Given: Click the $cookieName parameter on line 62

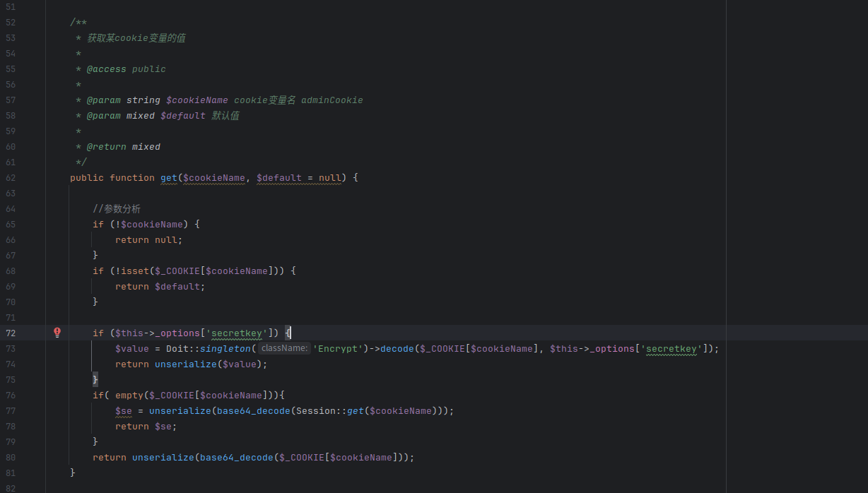Looking at the screenshot, I should (x=214, y=177).
